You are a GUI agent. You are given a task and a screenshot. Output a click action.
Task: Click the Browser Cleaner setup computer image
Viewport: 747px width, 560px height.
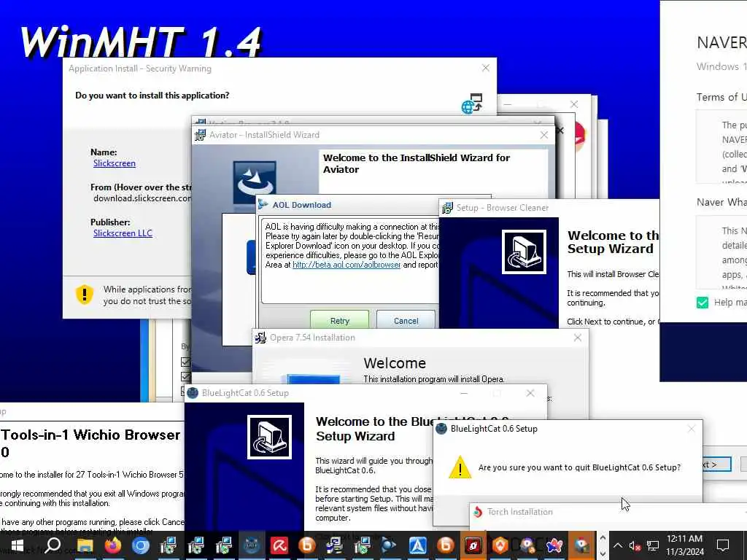[x=524, y=252]
